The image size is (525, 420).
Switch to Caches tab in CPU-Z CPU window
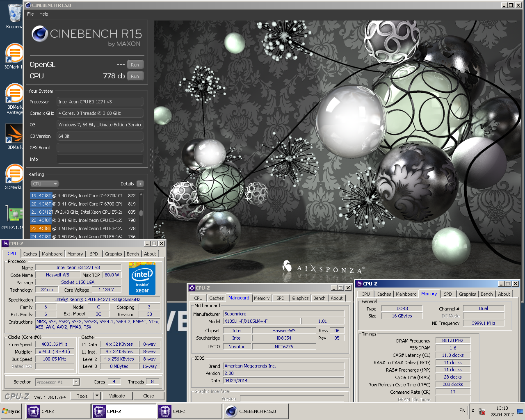pos(30,254)
